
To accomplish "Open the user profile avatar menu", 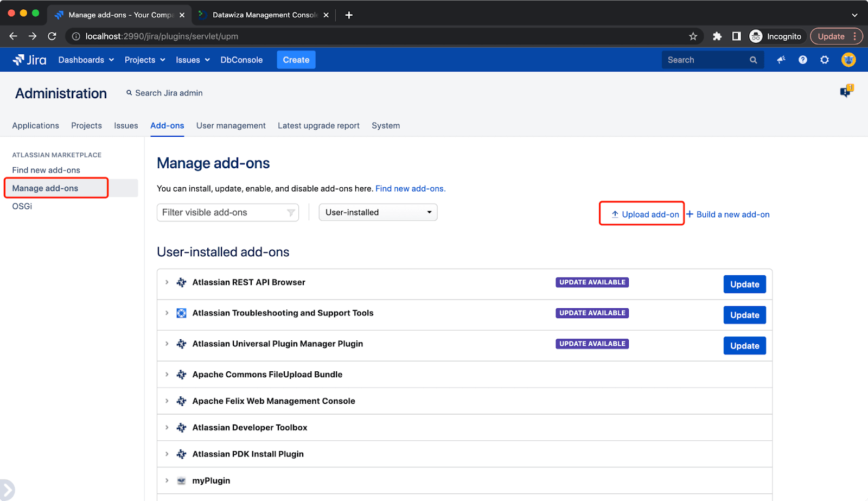I will [848, 60].
